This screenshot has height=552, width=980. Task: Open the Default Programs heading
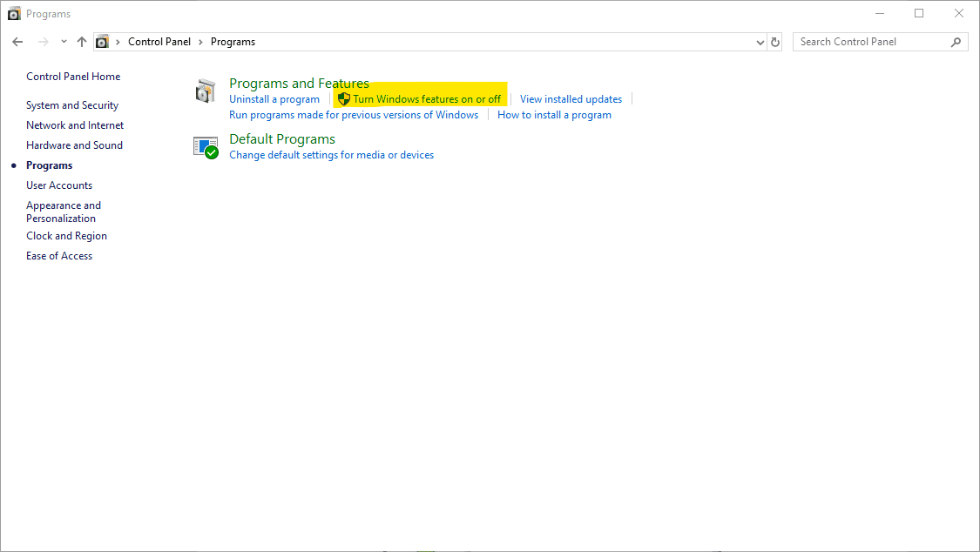282,138
